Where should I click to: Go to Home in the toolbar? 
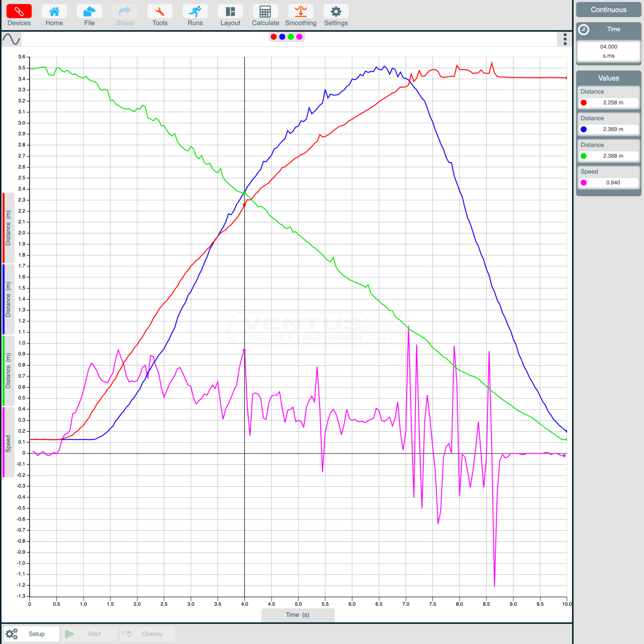[x=54, y=12]
